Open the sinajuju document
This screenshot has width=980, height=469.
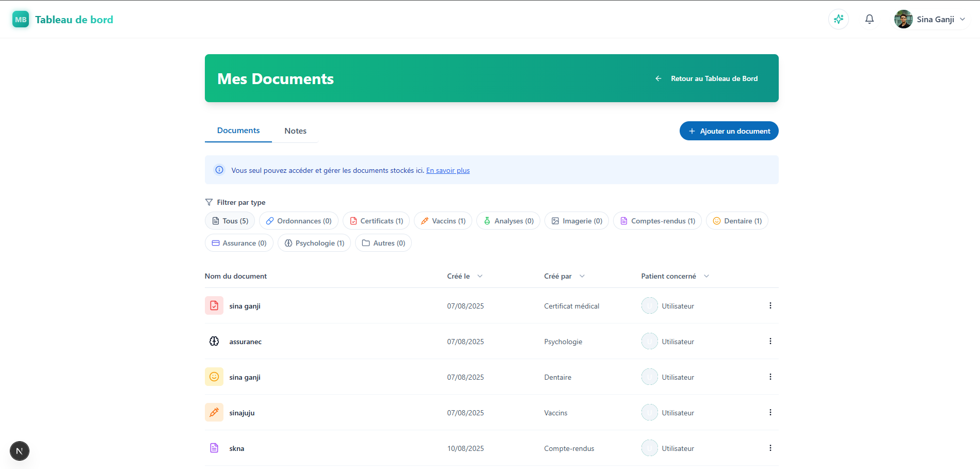click(x=242, y=413)
